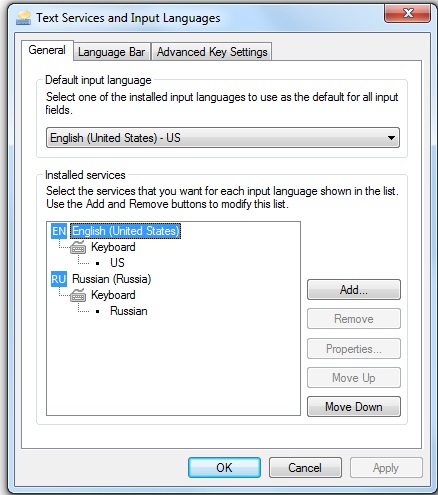Select the US keyboard layout entry
The width and height of the screenshot is (438, 495).
pyautogui.click(x=117, y=263)
